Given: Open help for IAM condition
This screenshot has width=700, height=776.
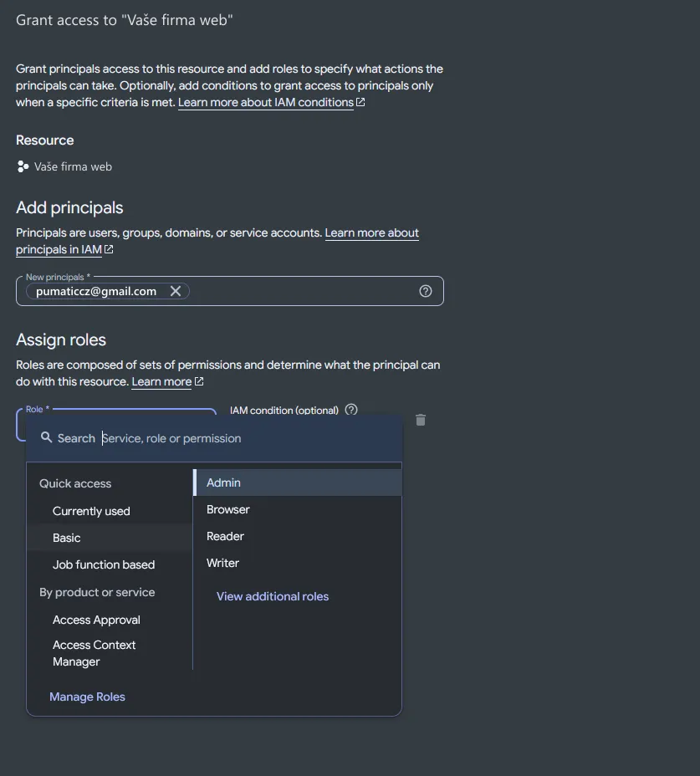Looking at the screenshot, I should (x=351, y=410).
